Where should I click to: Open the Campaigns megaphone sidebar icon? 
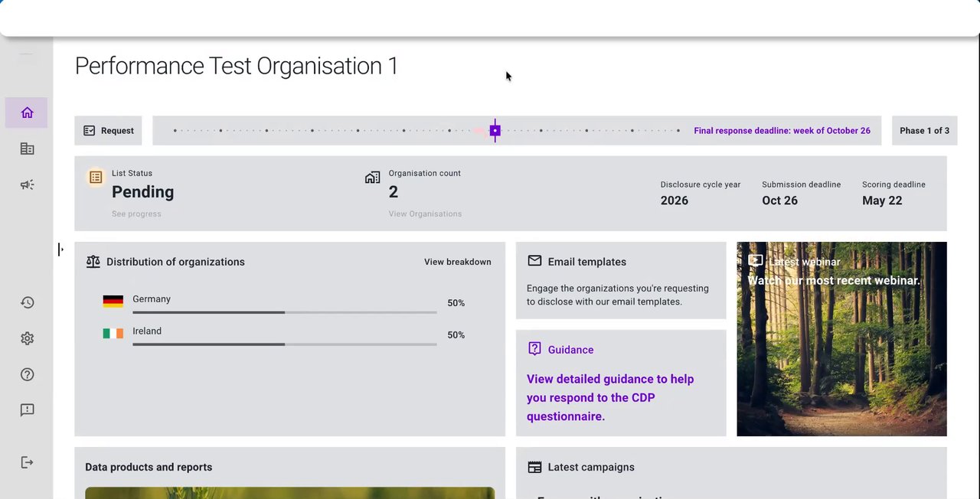click(x=27, y=185)
